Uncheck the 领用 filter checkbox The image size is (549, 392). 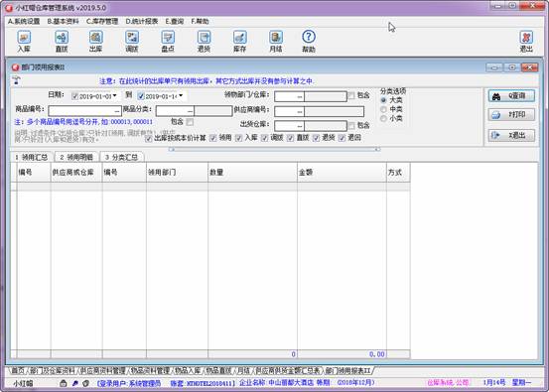click(212, 138)
